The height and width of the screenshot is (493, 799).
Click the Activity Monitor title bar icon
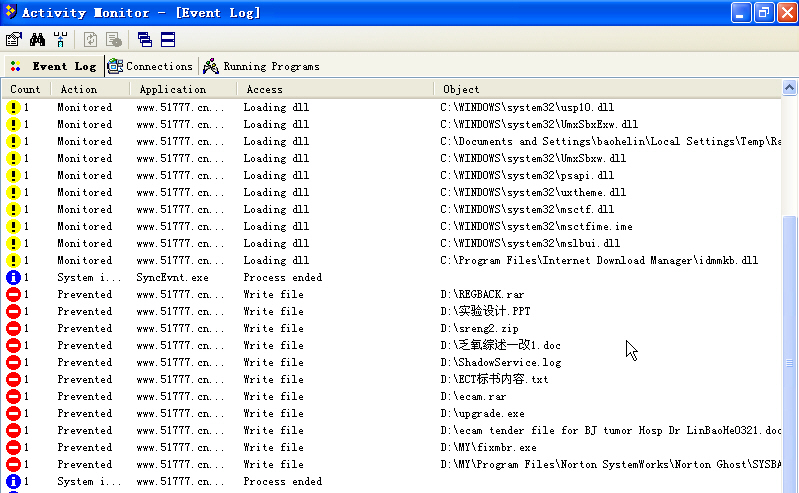pyautogui.click(x=10, y=12)
